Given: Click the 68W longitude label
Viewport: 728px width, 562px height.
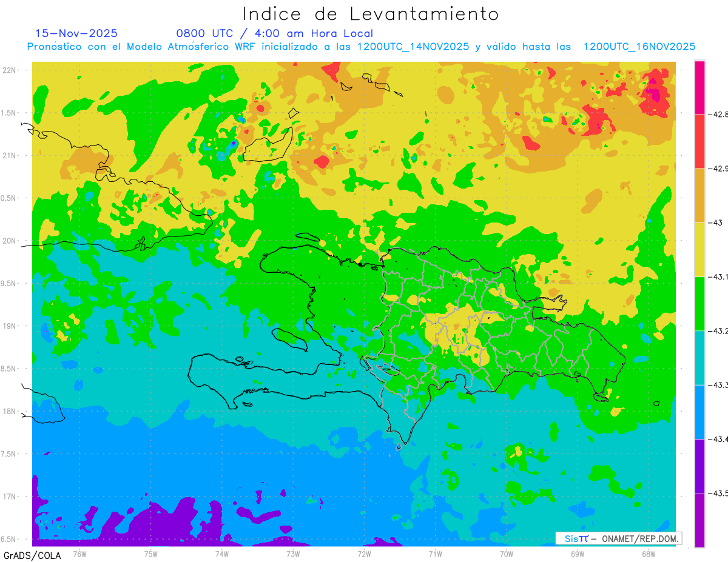Looking at the screenshot, I should [649, 554].
